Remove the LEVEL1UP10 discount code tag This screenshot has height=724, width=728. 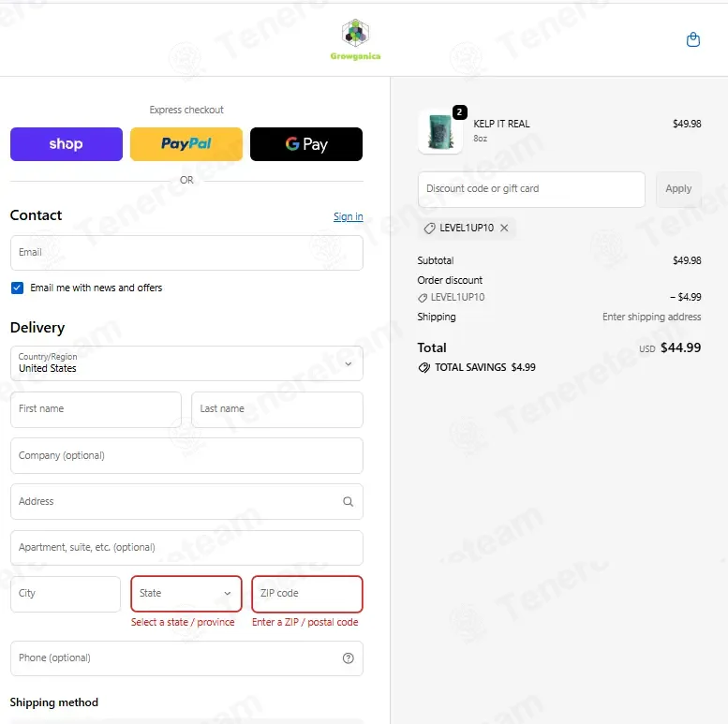click(x=504, y=228)
